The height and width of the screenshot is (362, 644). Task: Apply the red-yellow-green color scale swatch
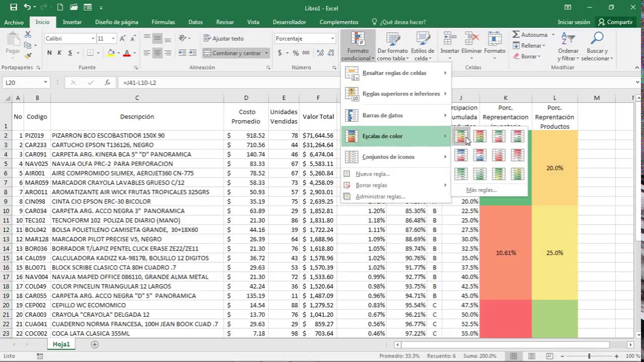tap(480, 136)
